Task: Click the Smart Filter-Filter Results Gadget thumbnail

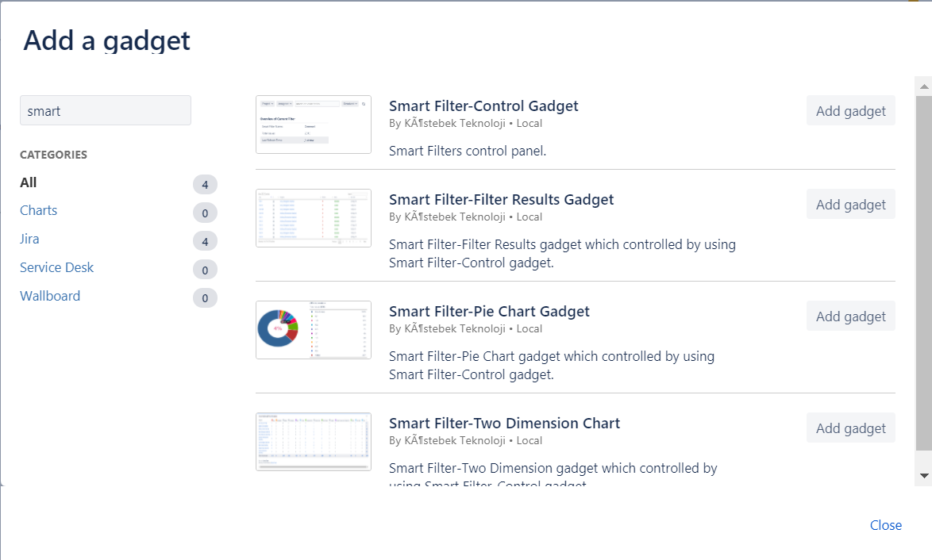Action: 314,218
